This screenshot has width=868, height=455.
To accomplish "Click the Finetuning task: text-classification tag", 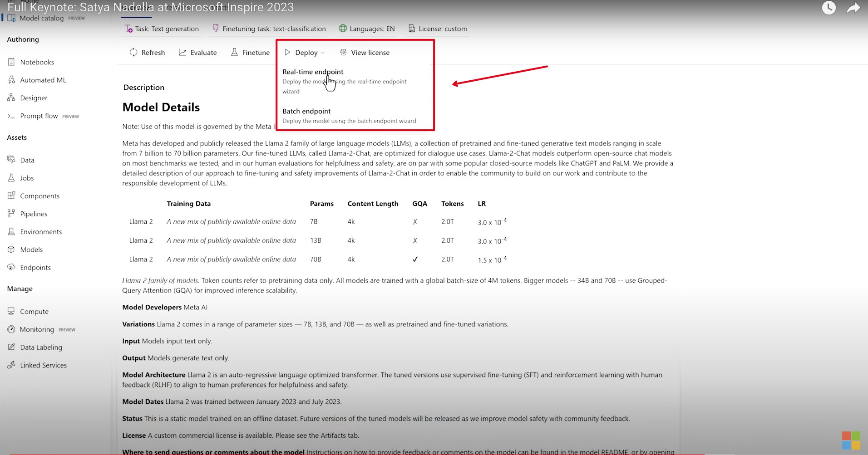I will tap(269, 29).
